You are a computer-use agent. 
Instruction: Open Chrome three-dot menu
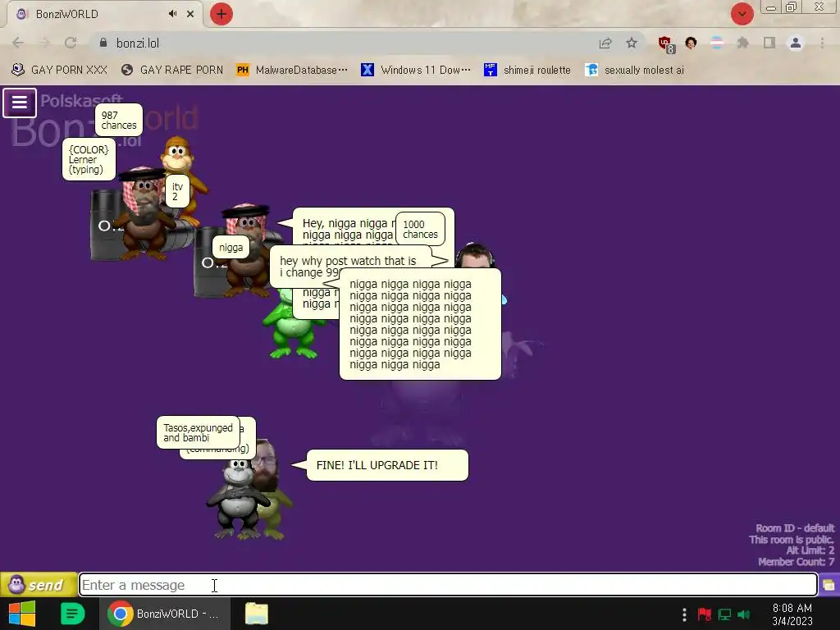click(x=822, y=43)
